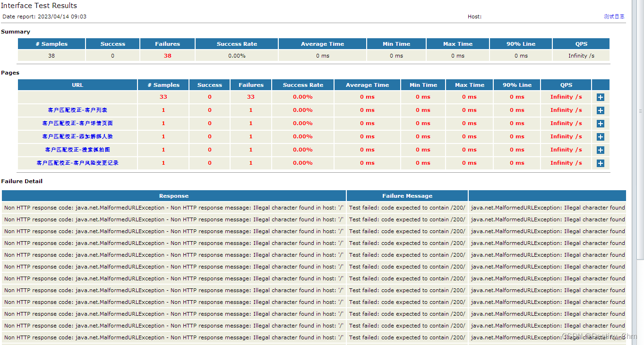
Task: Click the Summary Max Time header
Action: point(458,44)
